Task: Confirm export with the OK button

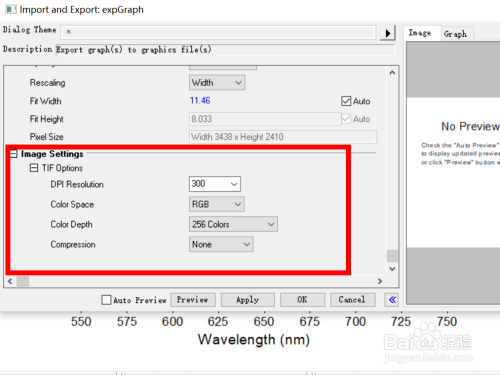Action: coord(302,300)
